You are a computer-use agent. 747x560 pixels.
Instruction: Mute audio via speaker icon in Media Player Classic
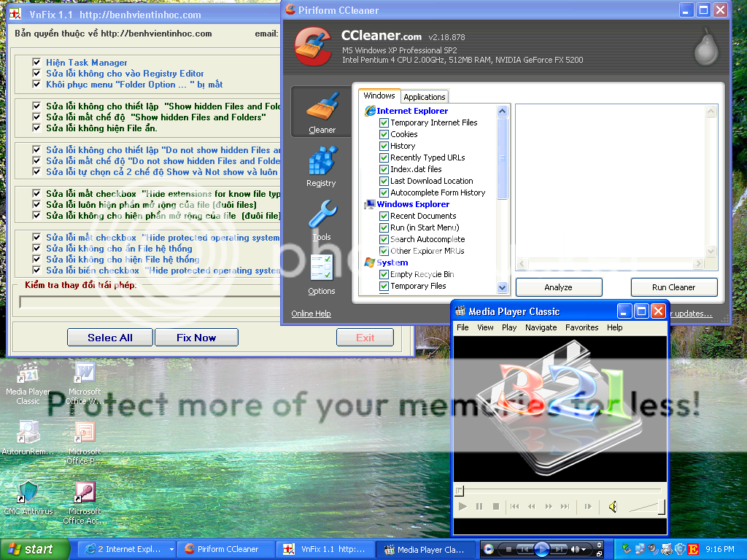(x=613, y=507)
